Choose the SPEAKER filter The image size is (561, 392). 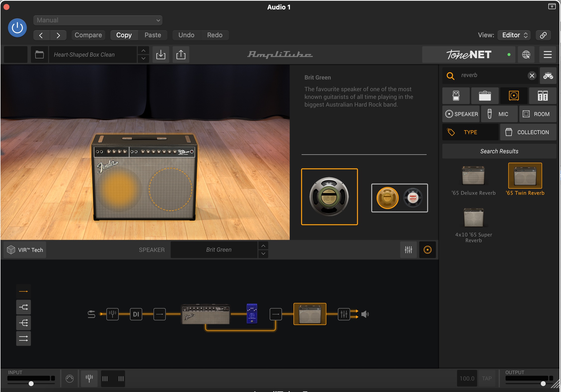click(x=461, y=114)
